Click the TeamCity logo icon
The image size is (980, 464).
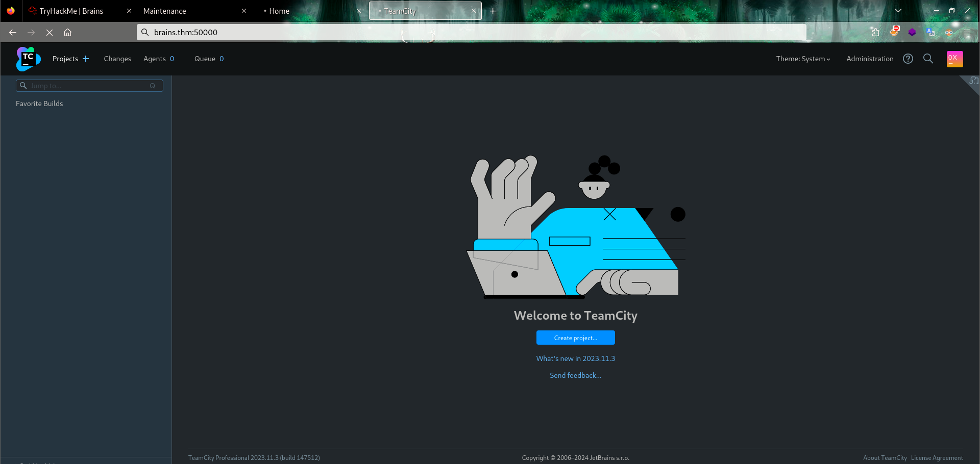[x=28, y=59]
